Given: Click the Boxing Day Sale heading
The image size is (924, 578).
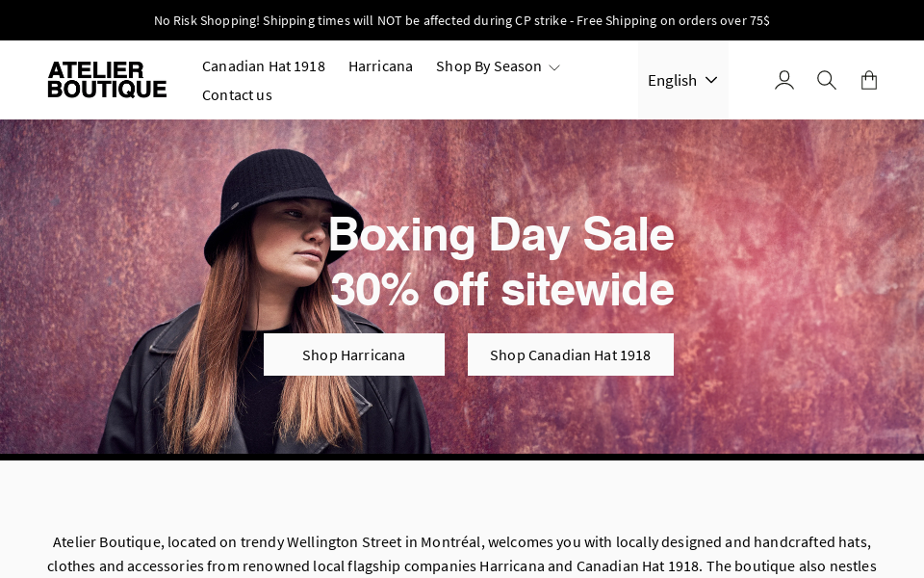Looking at the screenshot, I should 500,234.
